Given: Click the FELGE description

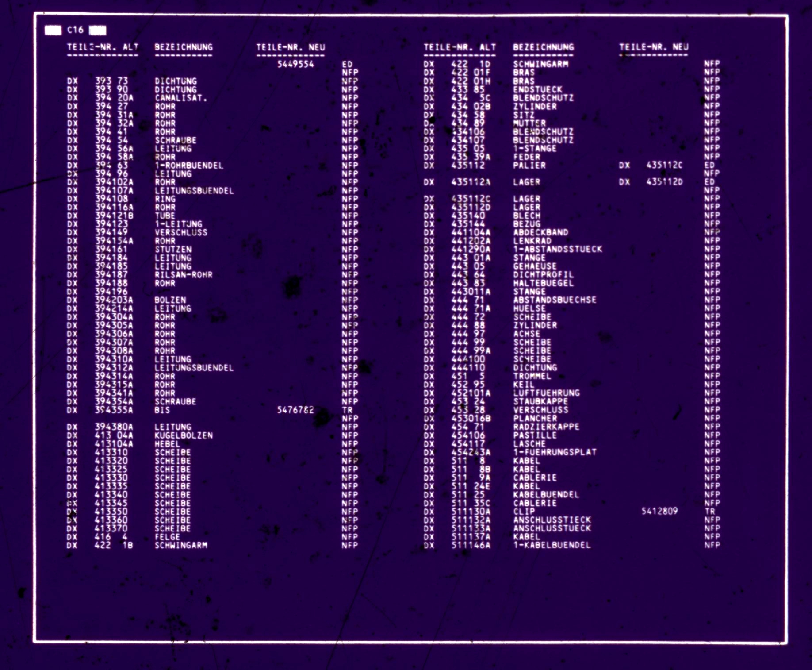Looking at the screenshot, I should coord(168,537).
